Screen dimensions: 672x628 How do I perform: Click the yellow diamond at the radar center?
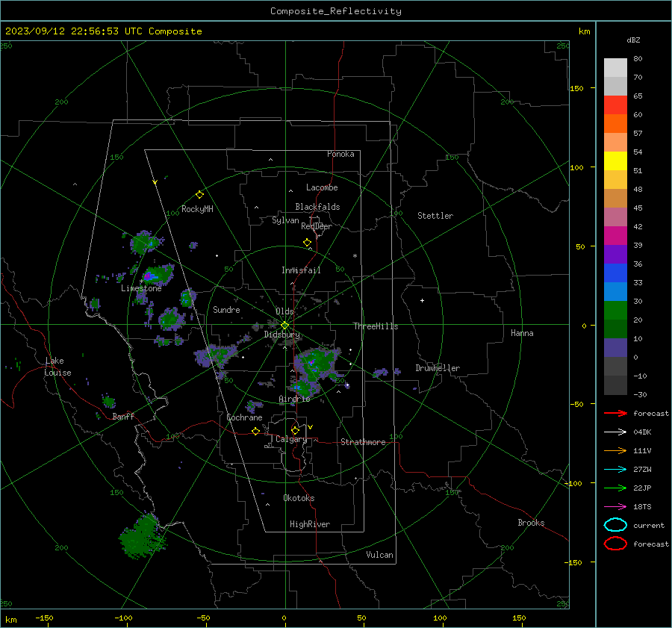pos(284,325)
